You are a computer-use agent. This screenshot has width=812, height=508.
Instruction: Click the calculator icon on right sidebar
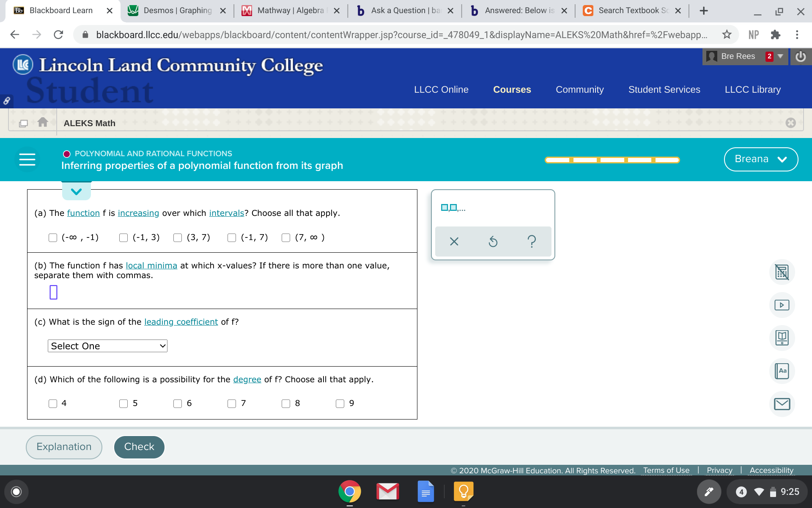783,272
